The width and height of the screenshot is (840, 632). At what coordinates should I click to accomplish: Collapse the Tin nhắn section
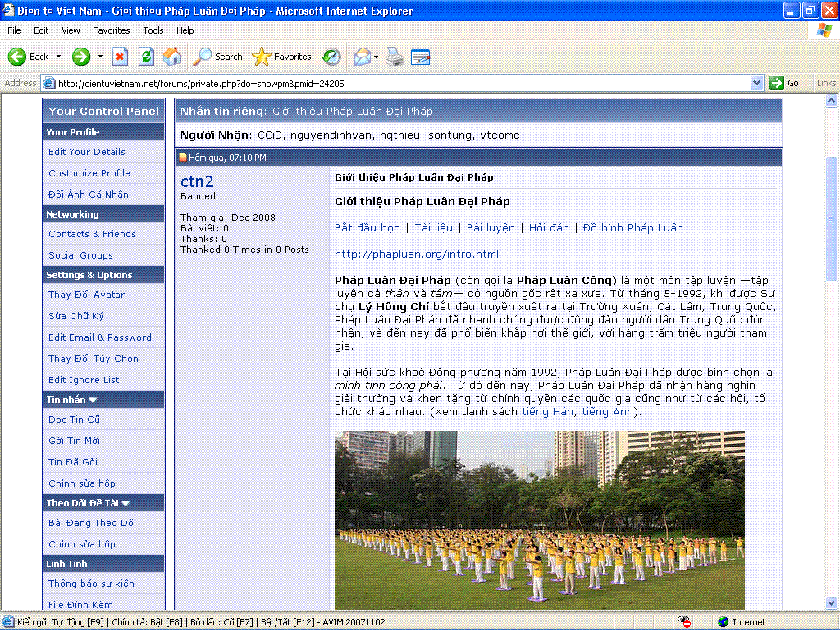click(93, 400)
